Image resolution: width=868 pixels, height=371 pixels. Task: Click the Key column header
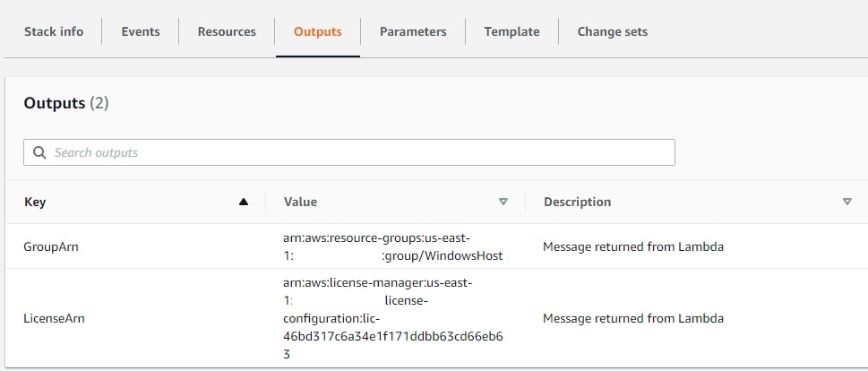(35, 203)
